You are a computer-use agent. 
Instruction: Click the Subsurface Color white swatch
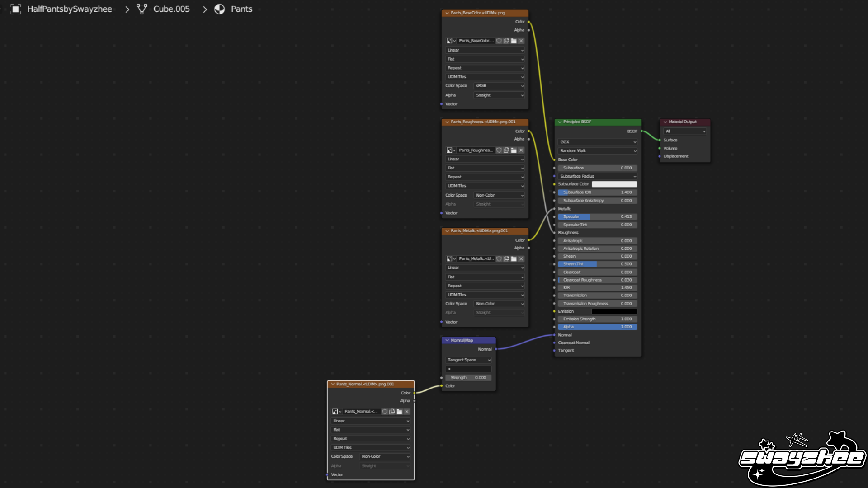pyautogui.click(x=614, y=184)
